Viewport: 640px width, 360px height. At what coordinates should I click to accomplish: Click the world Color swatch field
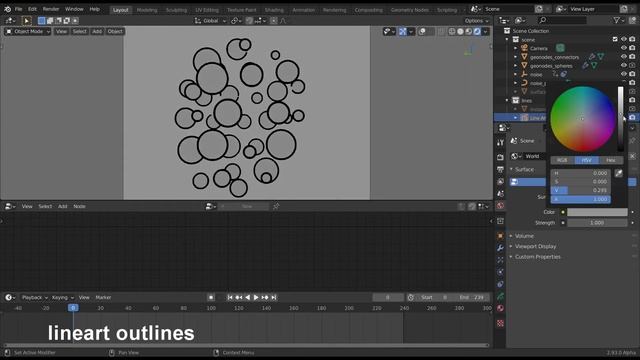pos(597,212)
